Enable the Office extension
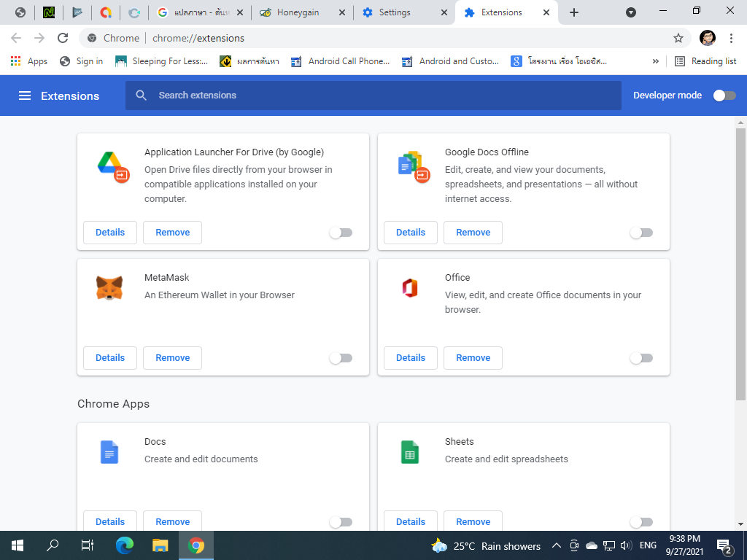Viewport: 747px width, 560px height. pos(641,358)
